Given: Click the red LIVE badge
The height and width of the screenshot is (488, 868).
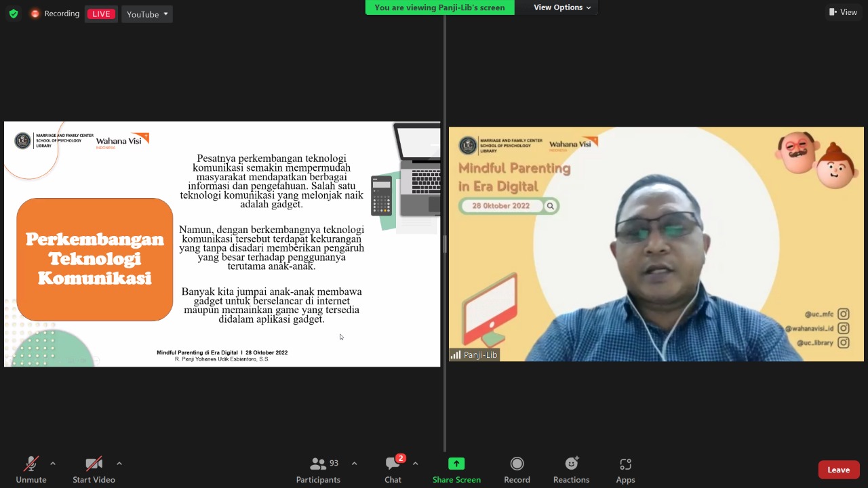Looking at the screenshot, I should coord(101,14).
